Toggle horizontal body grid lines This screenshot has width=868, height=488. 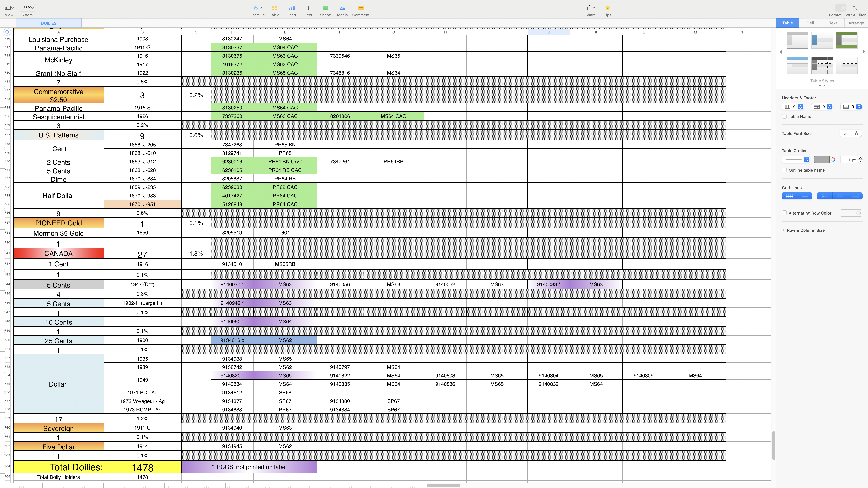tap(789, 196)
